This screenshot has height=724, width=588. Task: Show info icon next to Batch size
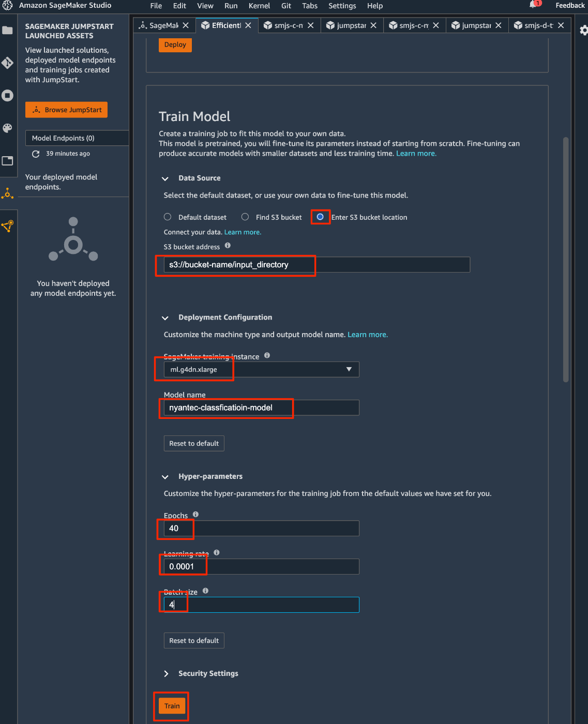tap(205, 591)
